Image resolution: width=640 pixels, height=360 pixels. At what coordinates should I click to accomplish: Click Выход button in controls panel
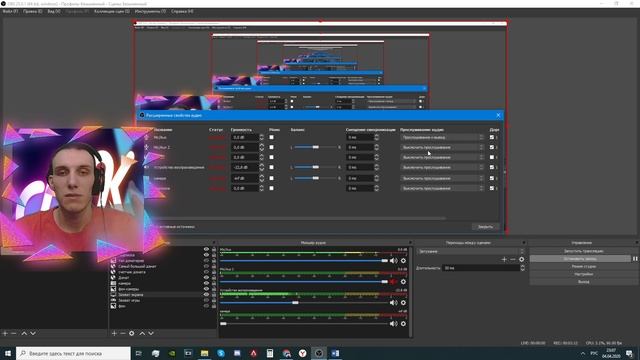pyautogui.click(x=584, y=282)
